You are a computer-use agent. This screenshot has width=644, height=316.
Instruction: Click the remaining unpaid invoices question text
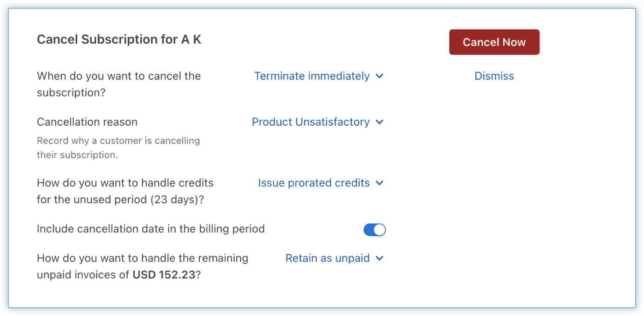click(x=142, y=258)
